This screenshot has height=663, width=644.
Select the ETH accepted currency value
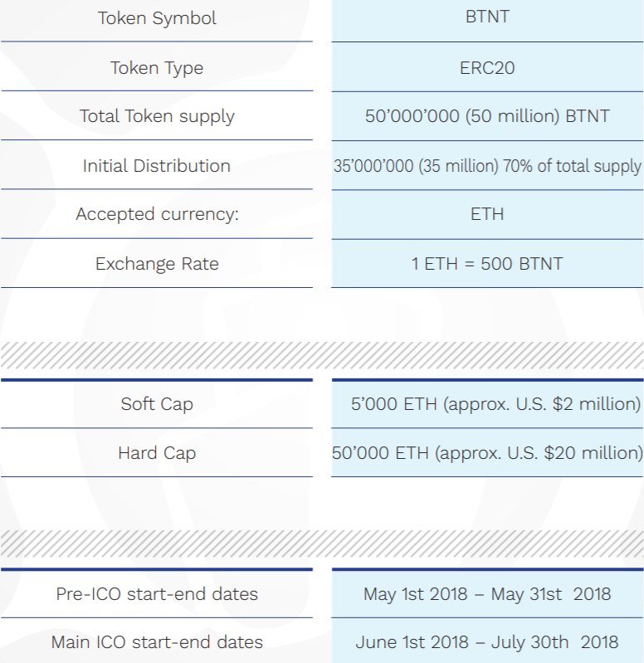tap(487, 214)
